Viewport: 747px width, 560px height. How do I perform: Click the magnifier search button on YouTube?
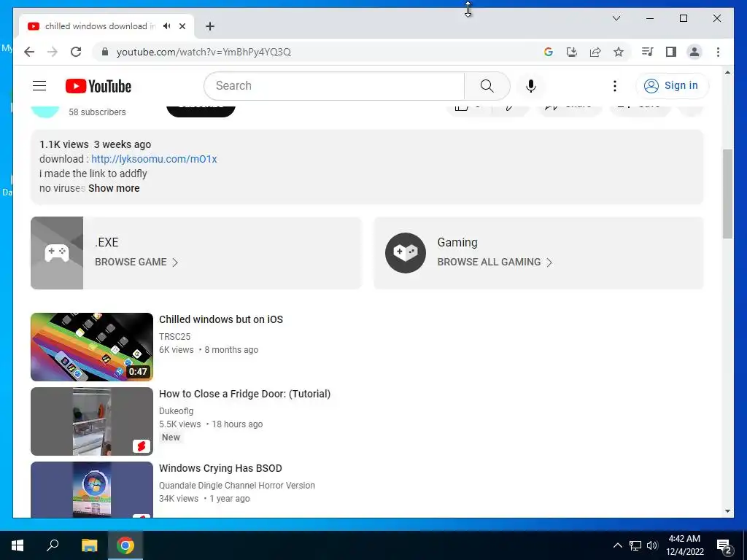pyautogui.click(x=487, y=86)
